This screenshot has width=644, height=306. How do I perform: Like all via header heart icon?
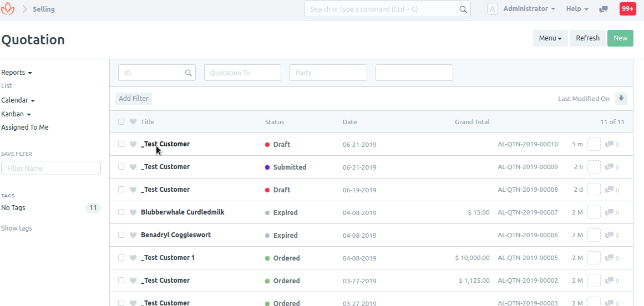coord(133,122)
